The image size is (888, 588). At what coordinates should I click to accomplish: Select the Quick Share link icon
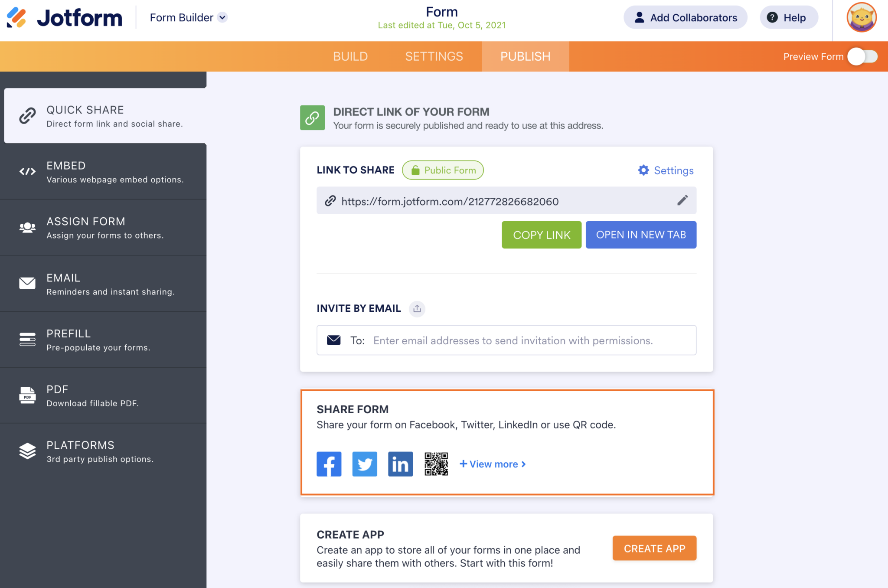pyautogui.click(x=27, y=115)
